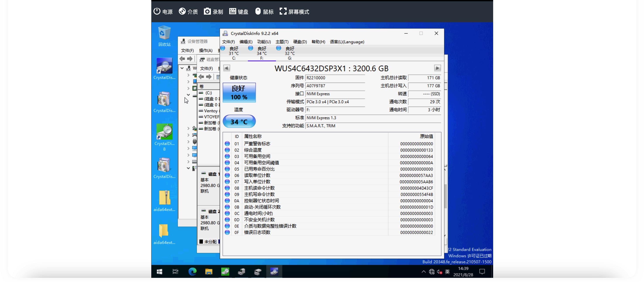Select the (C:) volume in disk management
This screenshot has height=282, width=644.
pos(209,93)
